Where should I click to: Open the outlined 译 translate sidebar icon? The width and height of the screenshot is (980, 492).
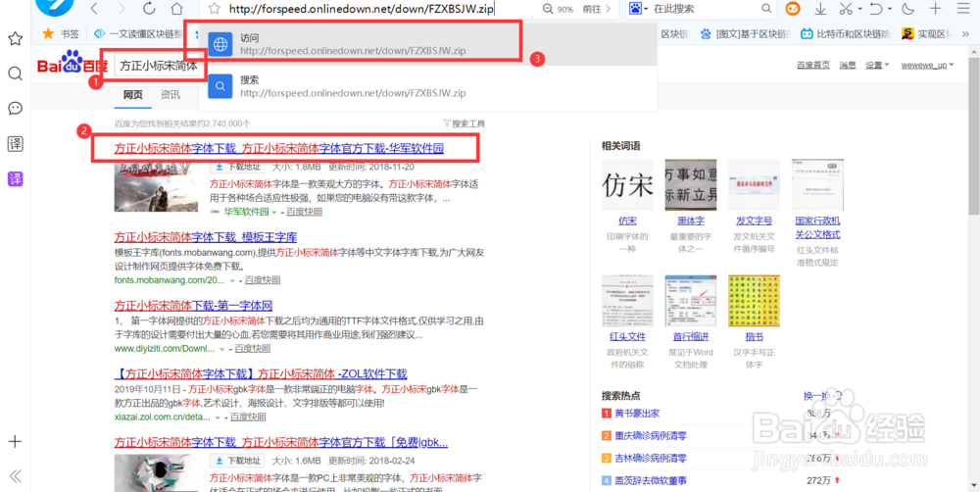15,144
